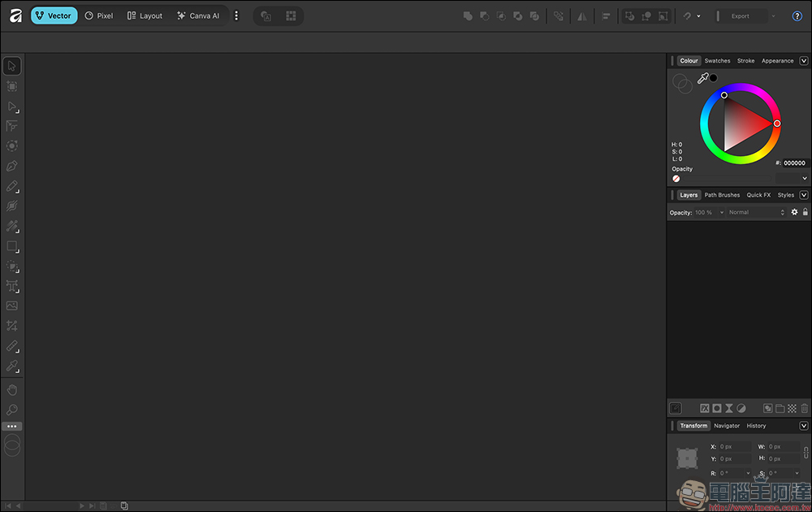
Task: Activate the Vector Brush tool
Action: point(11,206)
